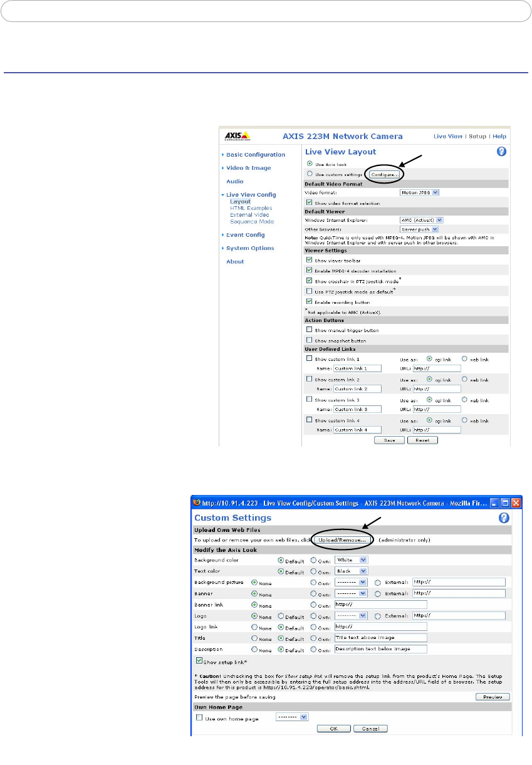Click Background picture External URL field
Screen dimensions: 532x765
(459, 582)
